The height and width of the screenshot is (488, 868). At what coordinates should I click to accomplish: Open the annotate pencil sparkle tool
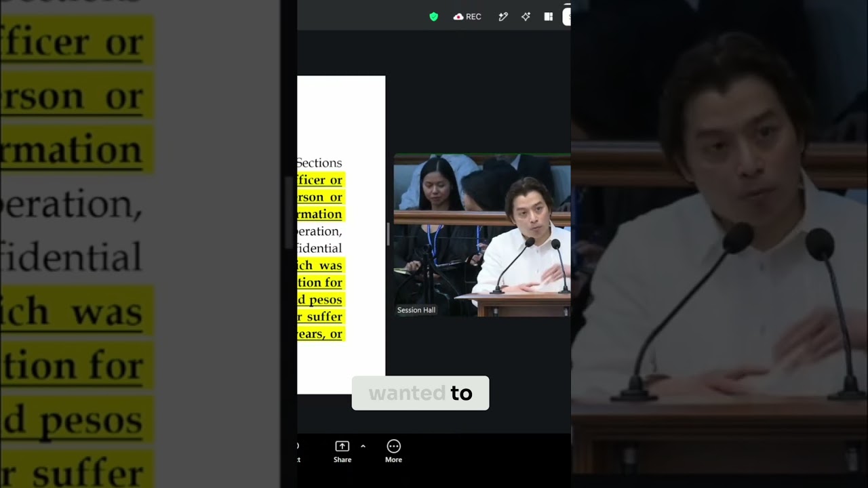tap(503, 17)
